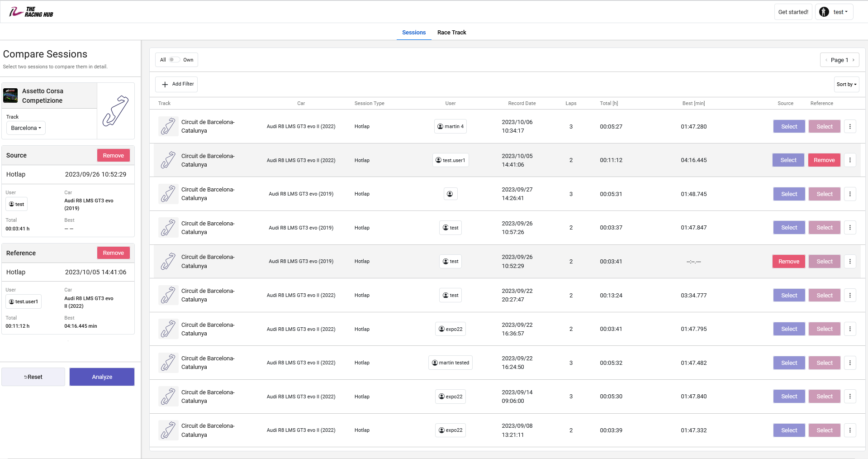Screen dimensions: 868x459
Task: Go to next page with the right chevron
Action: [x=854, y=59]
